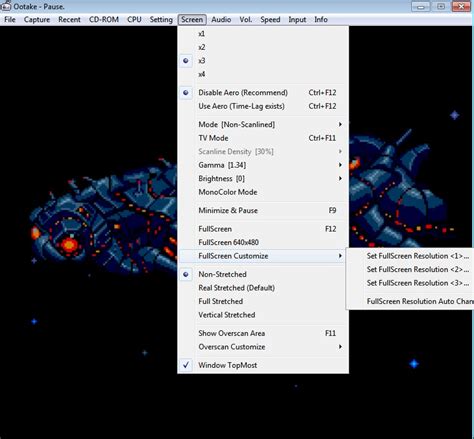Select x2 window size
The height and width of the screenshot is (439, 474).
pyautogui.click(x=263, y=47)
